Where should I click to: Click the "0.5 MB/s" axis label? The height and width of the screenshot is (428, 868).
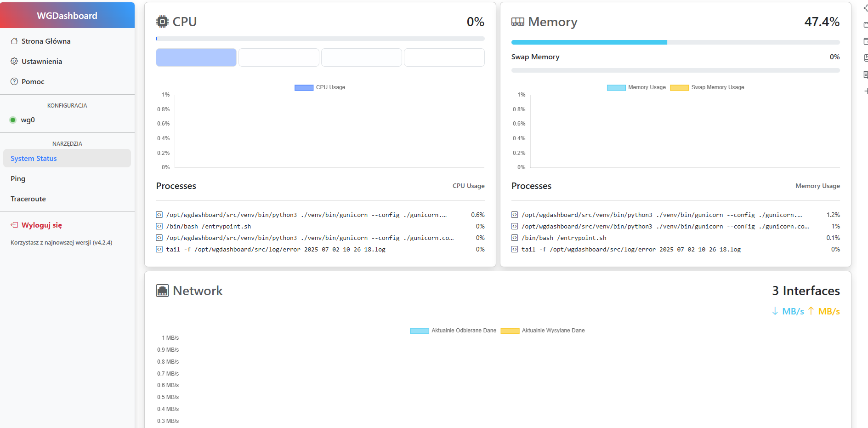(x=168, y=397)
